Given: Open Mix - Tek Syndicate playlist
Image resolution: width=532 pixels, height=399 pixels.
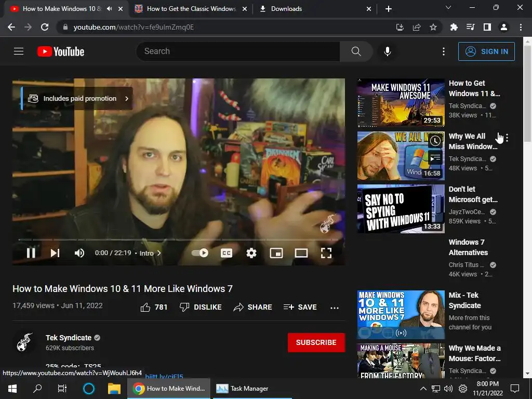Looking at the screenshot, I should (401, 314).
